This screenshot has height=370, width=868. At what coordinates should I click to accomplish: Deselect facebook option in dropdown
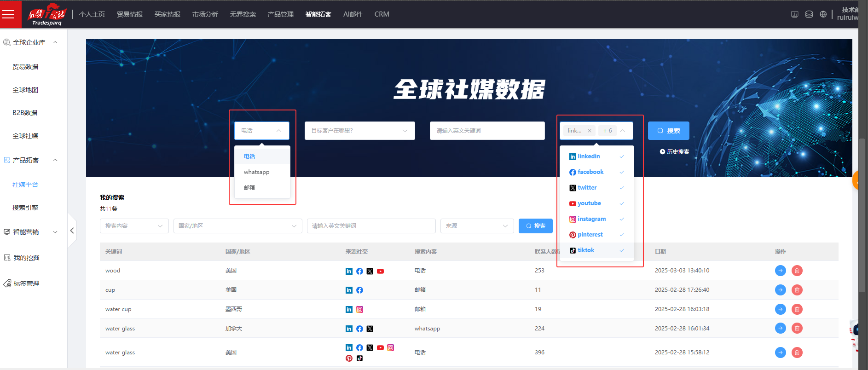pyautogui.click(x=596, y=172)
